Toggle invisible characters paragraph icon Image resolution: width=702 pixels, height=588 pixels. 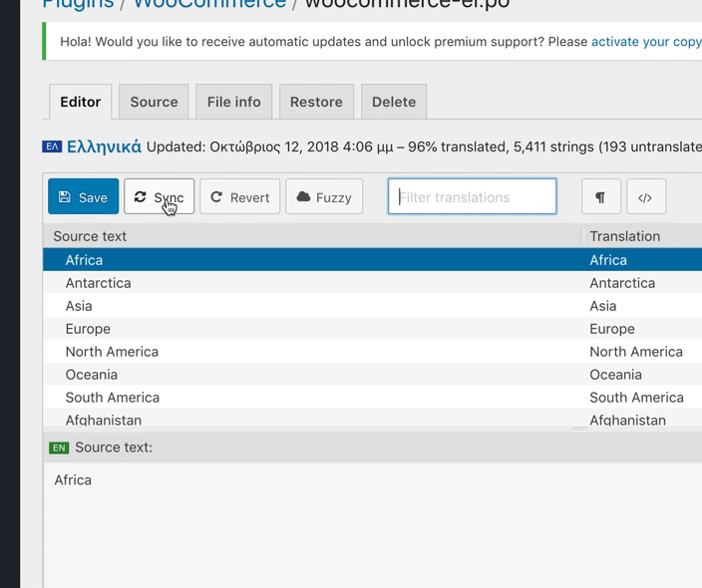(601, 196)
